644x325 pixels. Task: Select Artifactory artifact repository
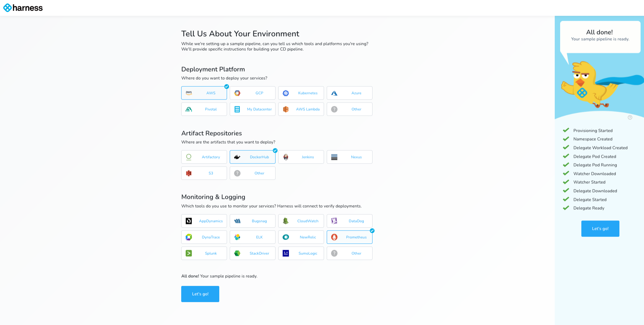pyautogui.click(x=204, y=157)
